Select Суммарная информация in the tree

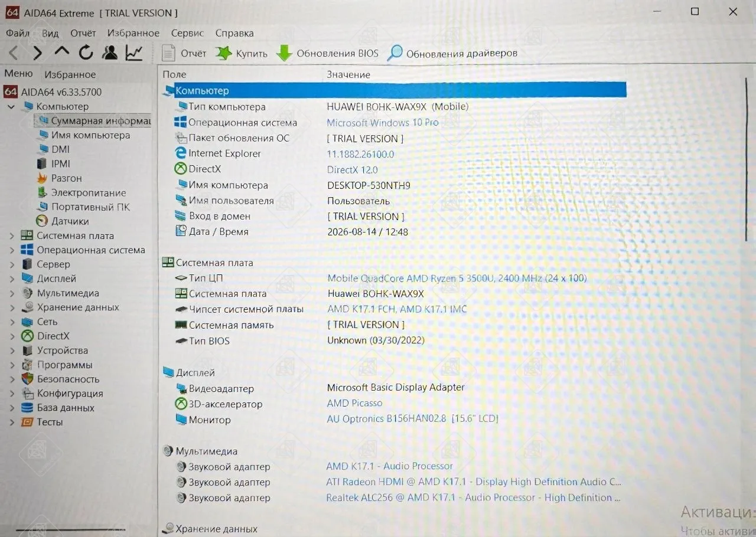pos(94,121)
